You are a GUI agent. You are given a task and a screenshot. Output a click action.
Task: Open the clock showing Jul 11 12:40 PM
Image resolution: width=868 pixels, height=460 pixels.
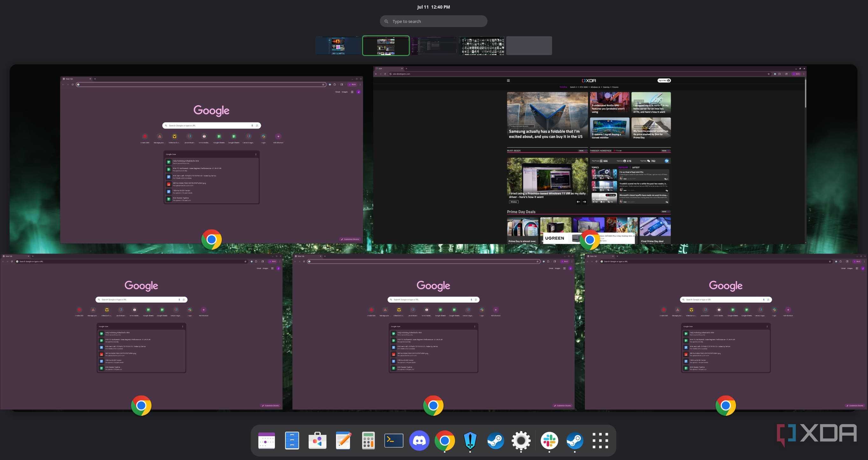(433, 7)
